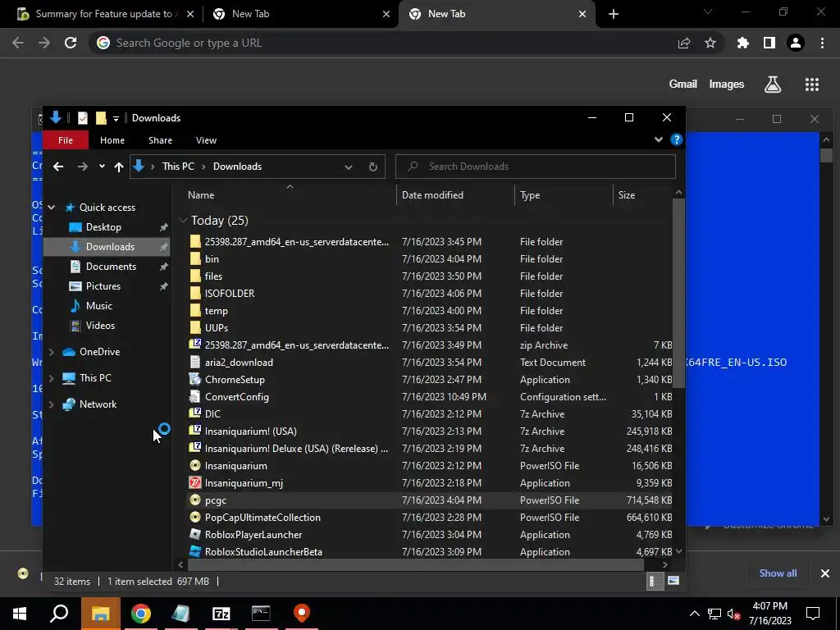Open the Home ribbon tab

112,140
